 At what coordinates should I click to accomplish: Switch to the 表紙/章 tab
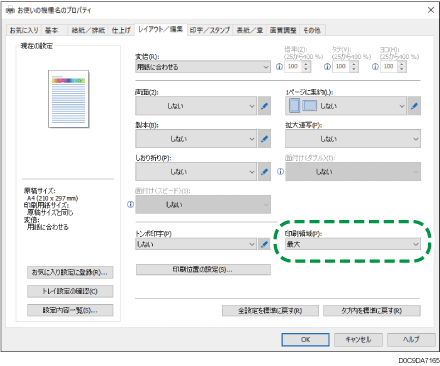tap(250, 30)
